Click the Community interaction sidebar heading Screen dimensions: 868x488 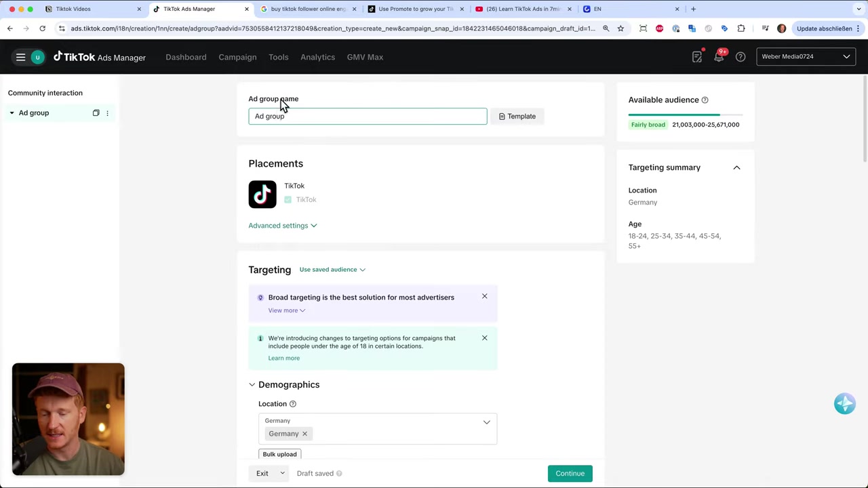[45, 93]
